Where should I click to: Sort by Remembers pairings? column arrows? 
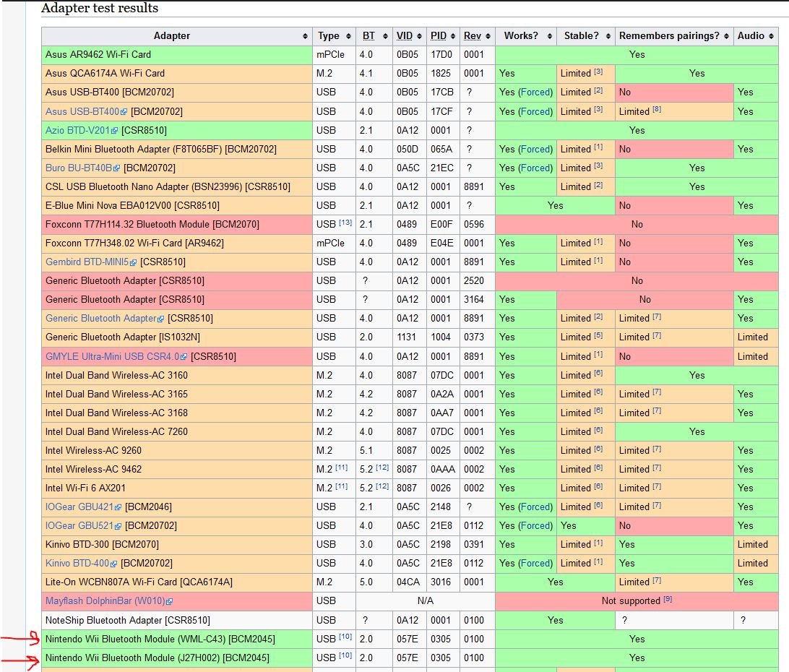pos(726,36)
